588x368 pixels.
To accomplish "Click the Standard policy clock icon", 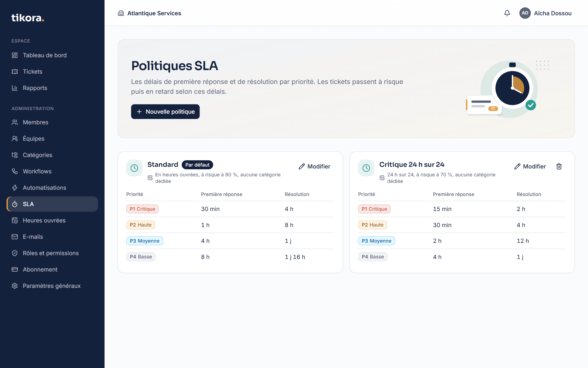I will click(x=134, y=168).
